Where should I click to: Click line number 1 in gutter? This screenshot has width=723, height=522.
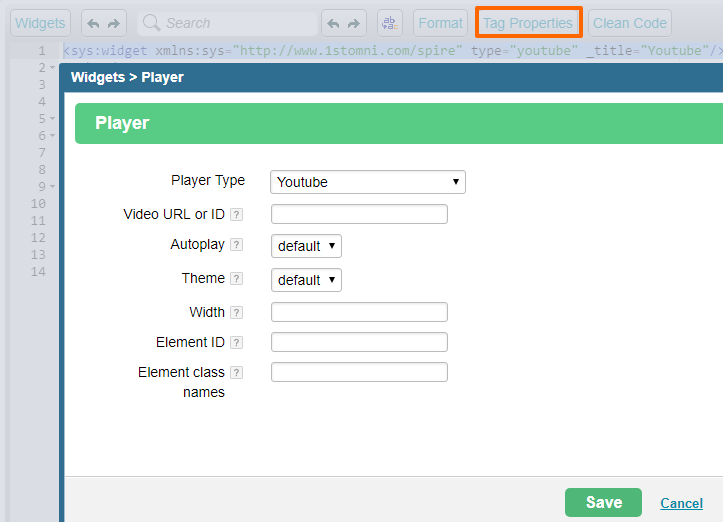pyautogui.click(x=42, y=50)
